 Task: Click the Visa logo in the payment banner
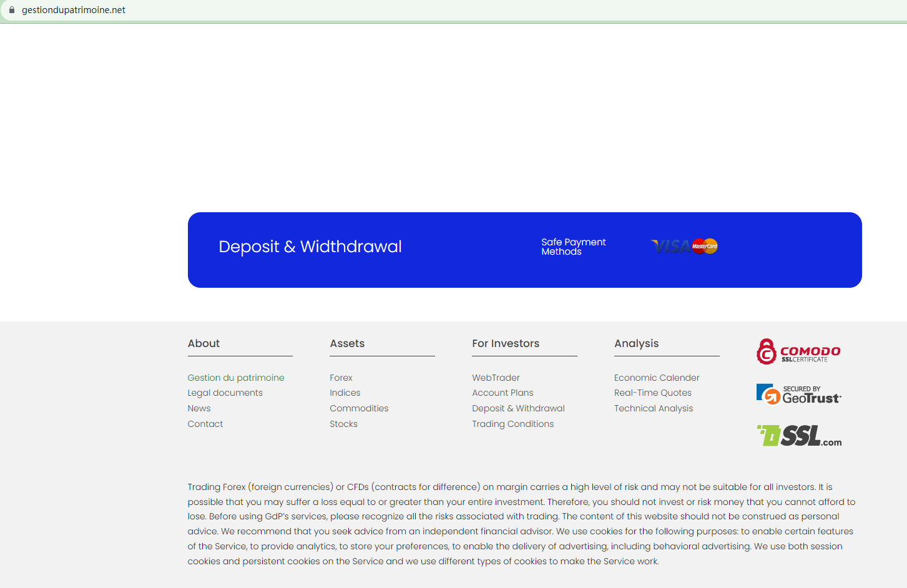coord(671,247)
